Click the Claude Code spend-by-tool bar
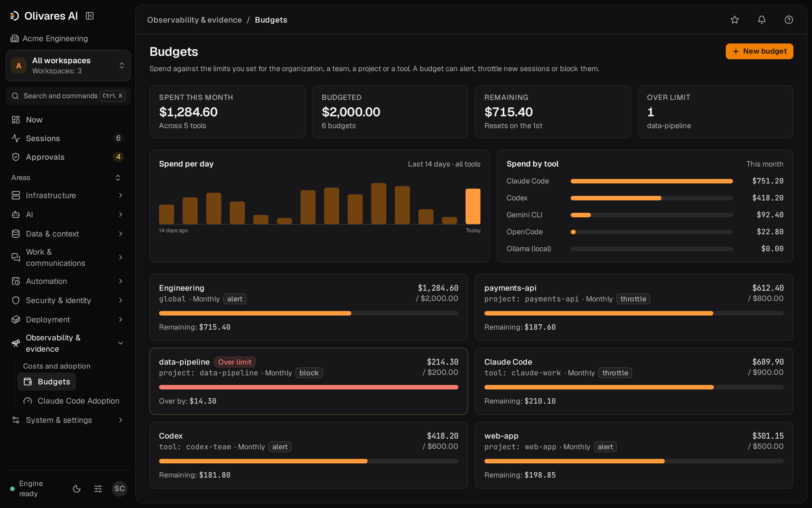Viewport: 812px width, 508px height. tap(652, 181)
